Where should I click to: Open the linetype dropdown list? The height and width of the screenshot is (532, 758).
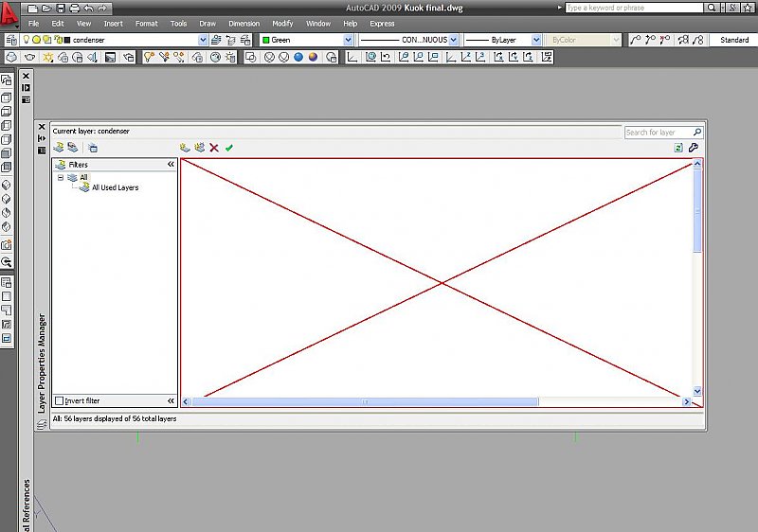click(454, 40)
